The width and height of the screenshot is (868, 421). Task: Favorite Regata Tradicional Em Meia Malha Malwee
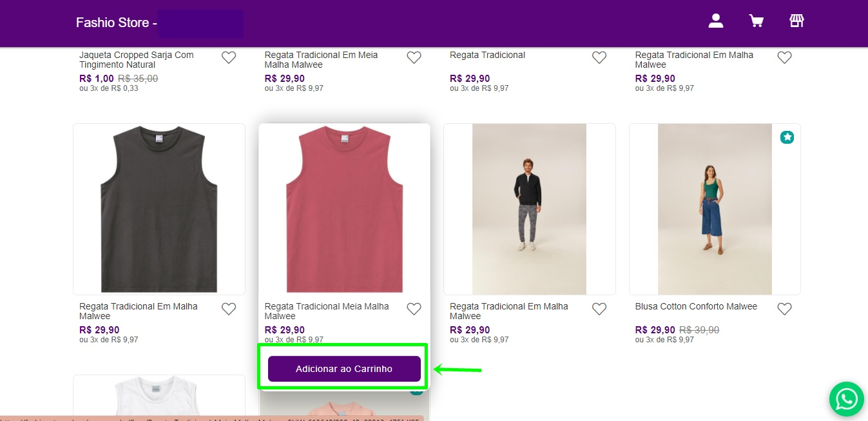(414, 58)
